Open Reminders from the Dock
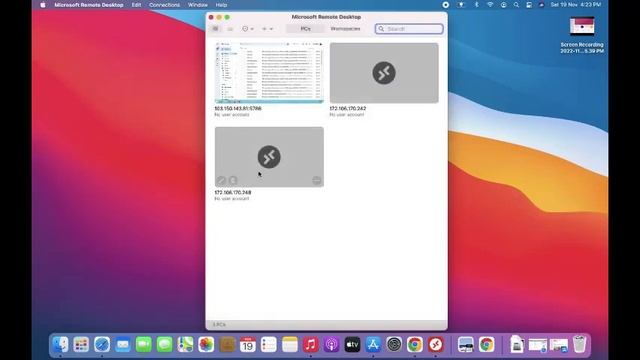Screen dimensions: 640x360 tap(269, 344)
